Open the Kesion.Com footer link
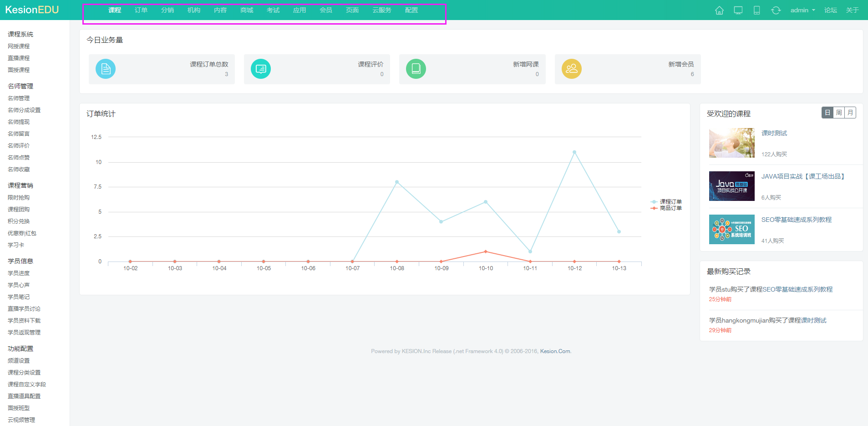Image resolution: width=868 pixels, height=426 pixels. (555, 351)
